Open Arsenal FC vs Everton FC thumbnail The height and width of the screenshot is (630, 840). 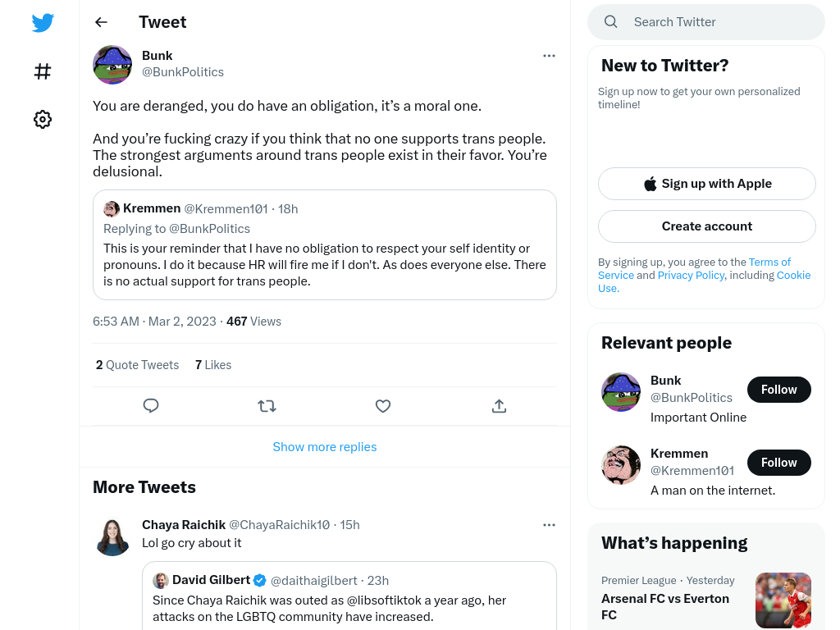pos(783,600)
